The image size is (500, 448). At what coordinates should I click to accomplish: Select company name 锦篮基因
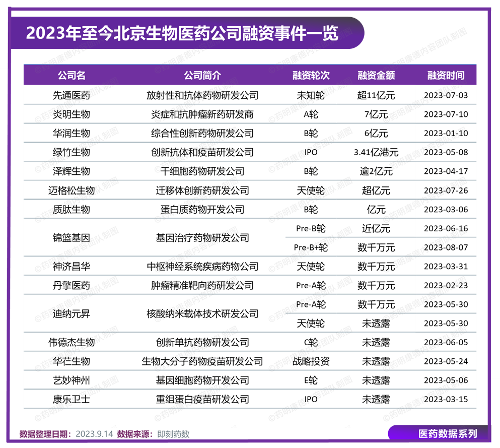pyautogui.click(x=72, y=238)
